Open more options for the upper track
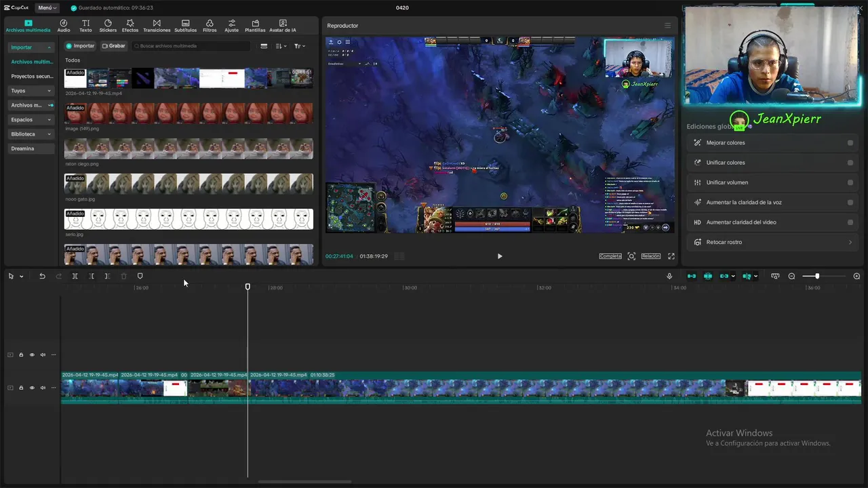 tap(54, 354)
